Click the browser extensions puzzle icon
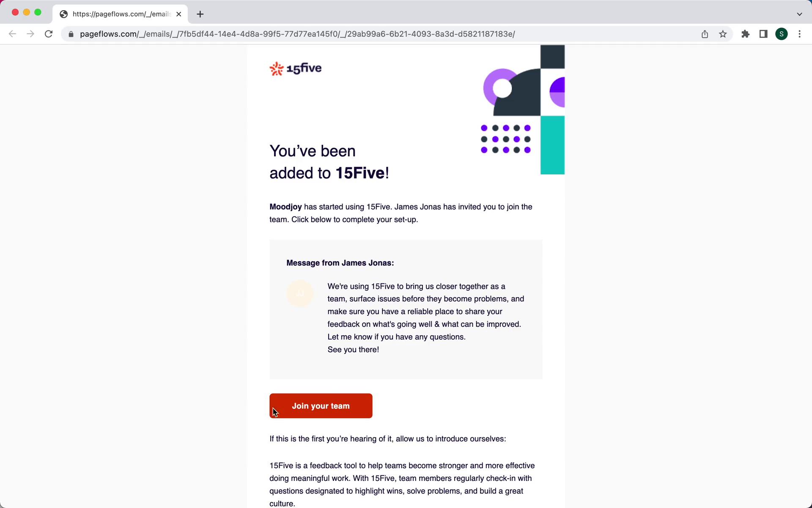Image resolution: width=812 pixels, height=508 pixels. click(745, 33)
